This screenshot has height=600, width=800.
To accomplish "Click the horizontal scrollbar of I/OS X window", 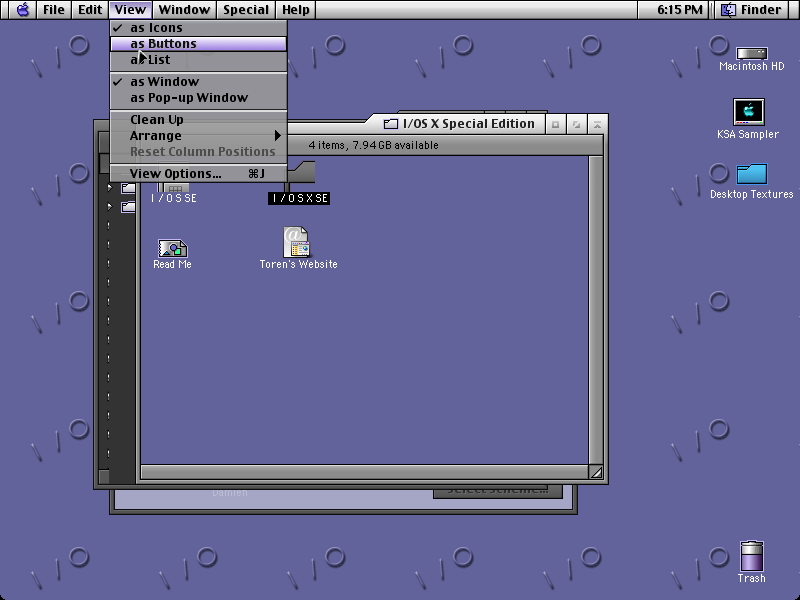I will tap(364, 472).
